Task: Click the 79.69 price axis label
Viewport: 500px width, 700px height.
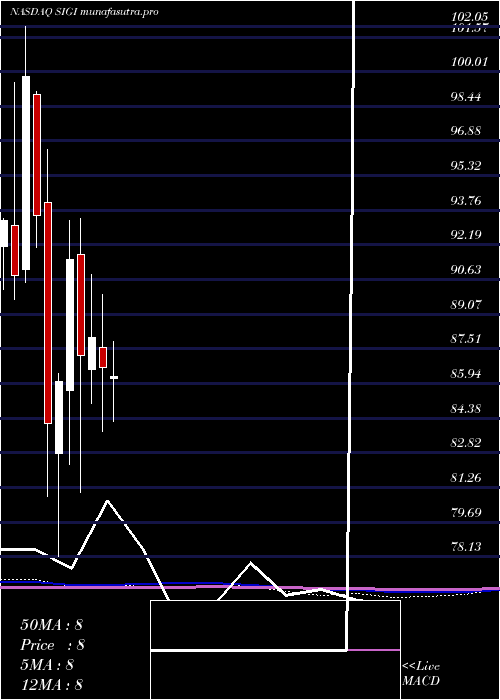Action: coord(466,512)
